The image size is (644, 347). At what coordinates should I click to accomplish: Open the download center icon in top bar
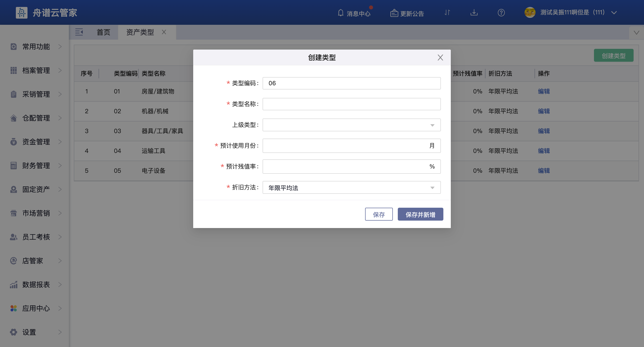click(x=474, y=13)
